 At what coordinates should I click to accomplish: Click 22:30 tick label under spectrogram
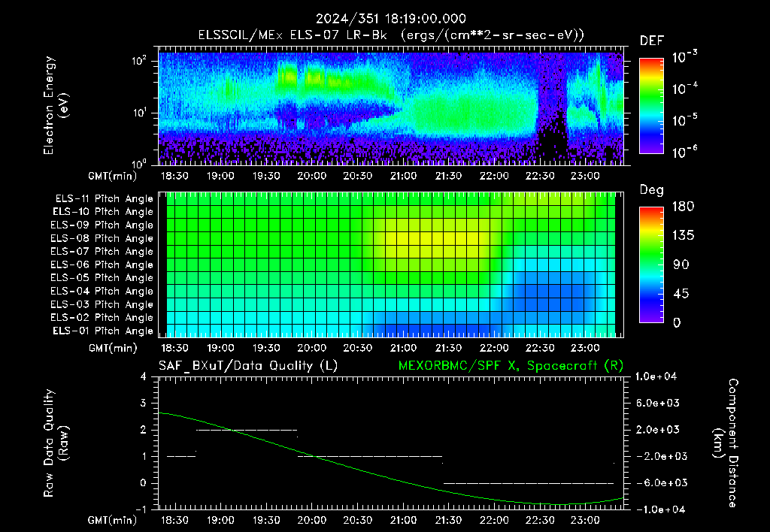coord(540,176)
